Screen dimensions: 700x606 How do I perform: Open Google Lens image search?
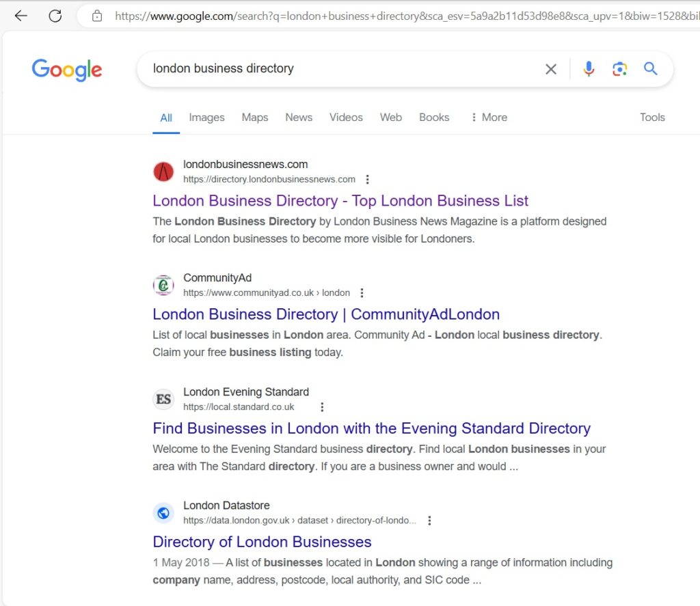point(619,69)
